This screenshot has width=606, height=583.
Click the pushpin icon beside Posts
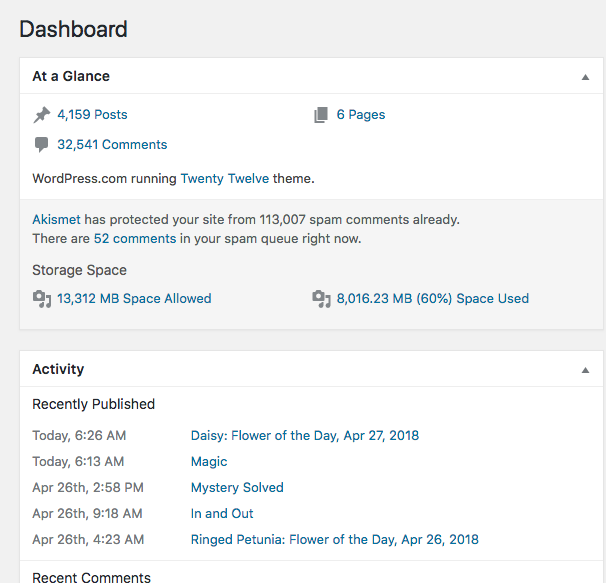pos(41,115)
